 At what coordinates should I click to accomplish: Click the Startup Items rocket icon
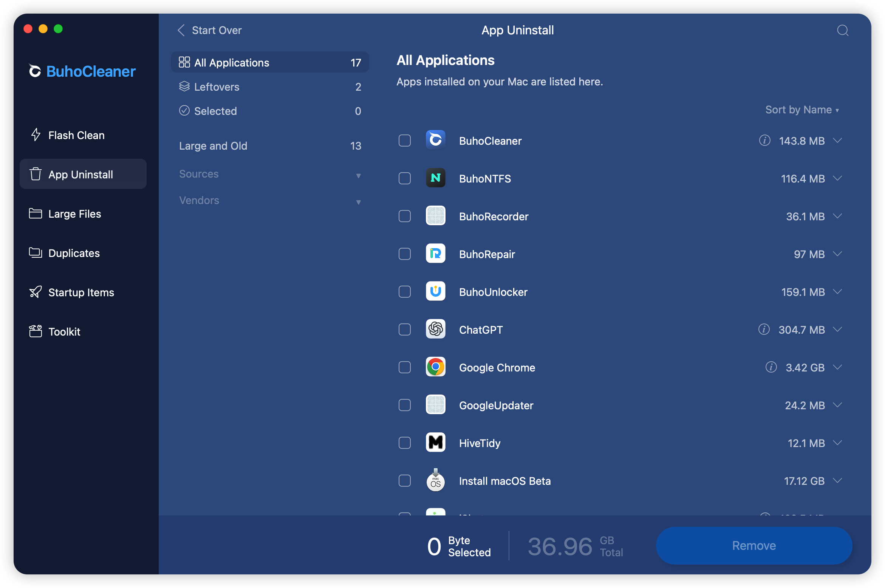click(x=36, y=292)
